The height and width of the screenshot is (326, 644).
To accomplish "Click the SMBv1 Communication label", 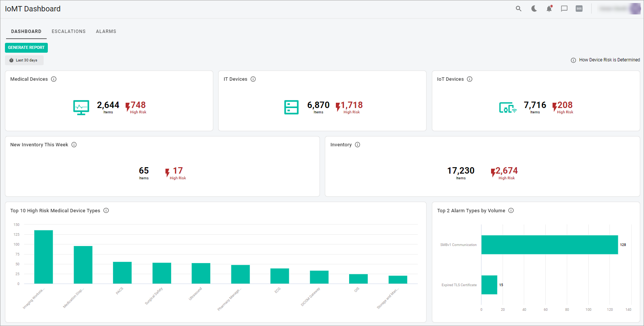I will pos(458,245).
